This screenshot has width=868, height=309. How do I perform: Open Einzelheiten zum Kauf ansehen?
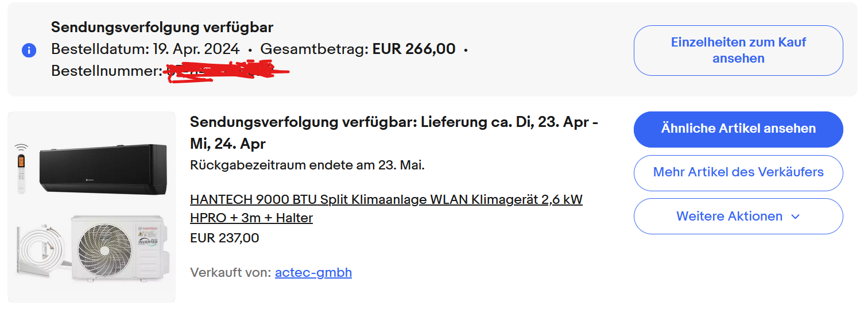738,51
